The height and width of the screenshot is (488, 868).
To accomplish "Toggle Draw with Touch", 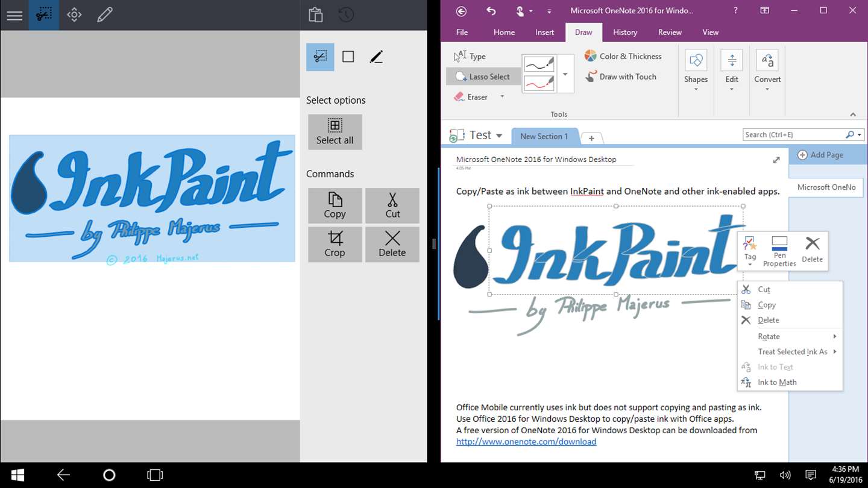I will (x=621, y=77).
